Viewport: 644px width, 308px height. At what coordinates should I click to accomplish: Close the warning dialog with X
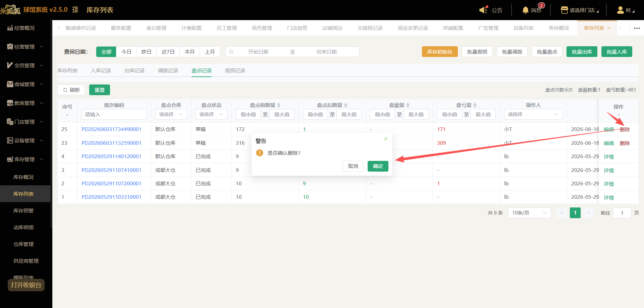pos(386,139)
